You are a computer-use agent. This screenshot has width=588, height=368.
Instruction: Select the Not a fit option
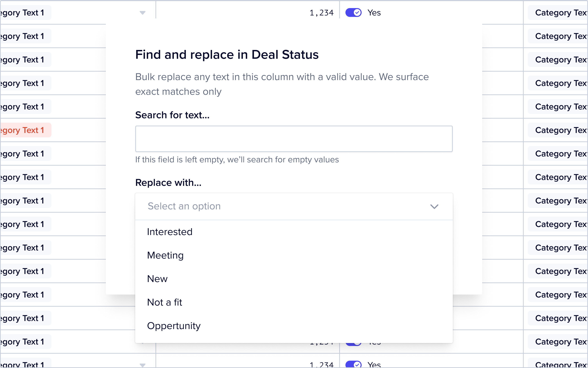click(165, 302)
